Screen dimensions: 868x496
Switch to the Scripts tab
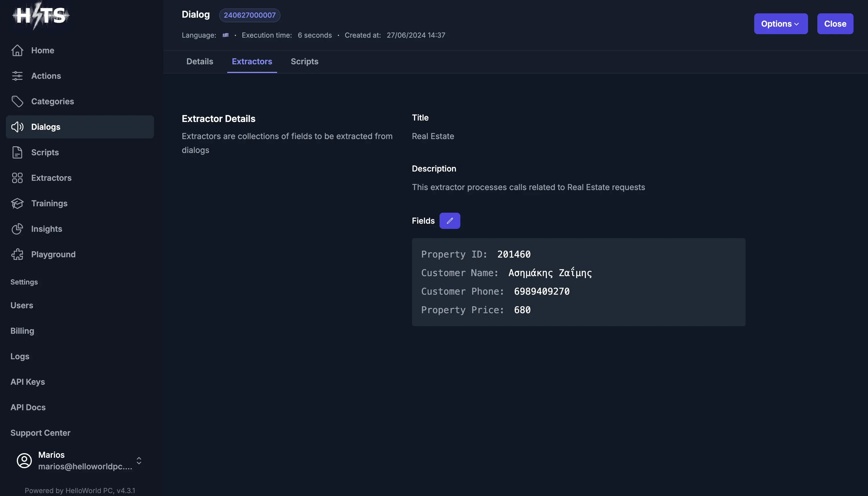[x=305, y=61]
